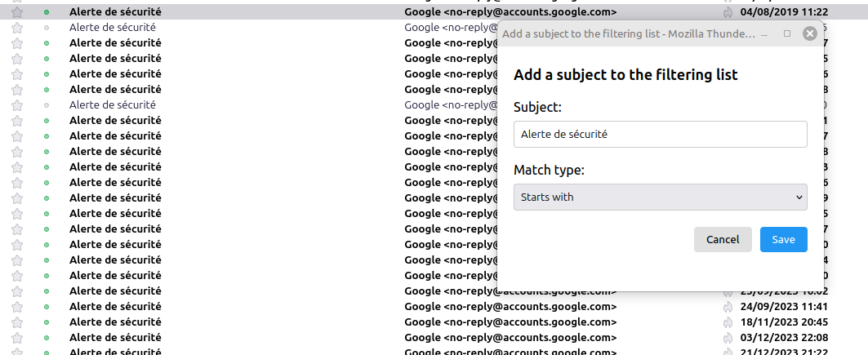Star the message dated 18/11/2023 20:45
This screenshot has height=355, width=868.
pos(17,322)
